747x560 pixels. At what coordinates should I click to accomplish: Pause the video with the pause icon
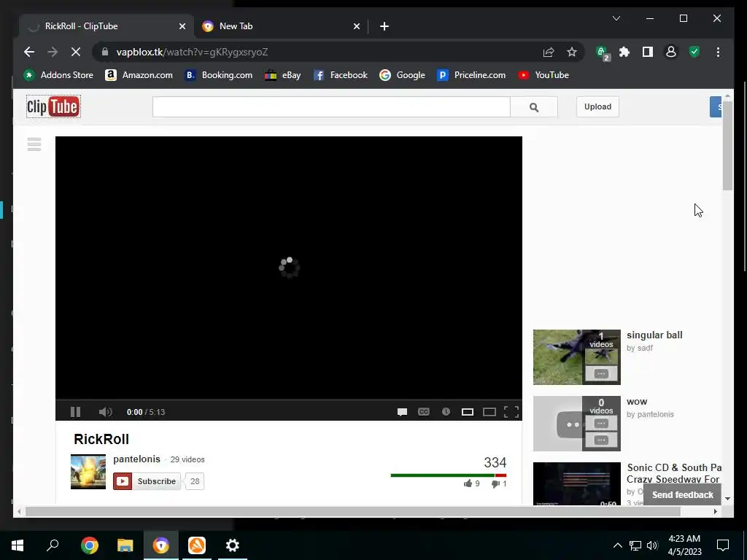[75, 412]
